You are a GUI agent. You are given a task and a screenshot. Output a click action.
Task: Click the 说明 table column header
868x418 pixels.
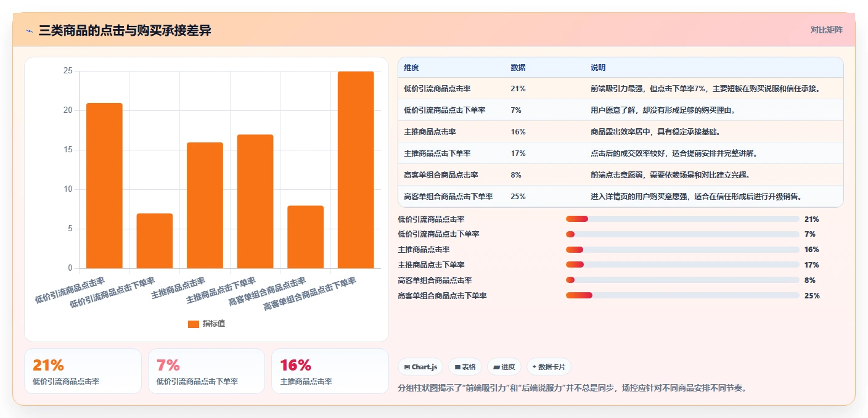pyautogui.click(x=714, y=68)
